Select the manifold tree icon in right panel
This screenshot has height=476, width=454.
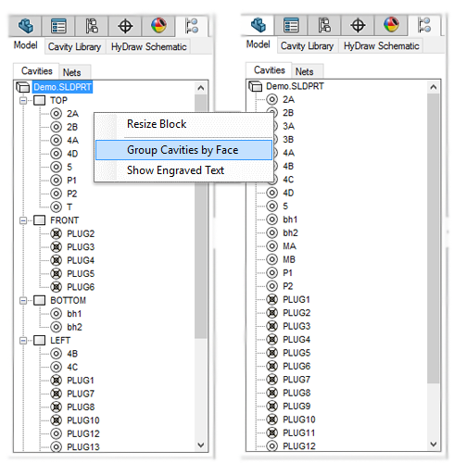pos(424,25)
